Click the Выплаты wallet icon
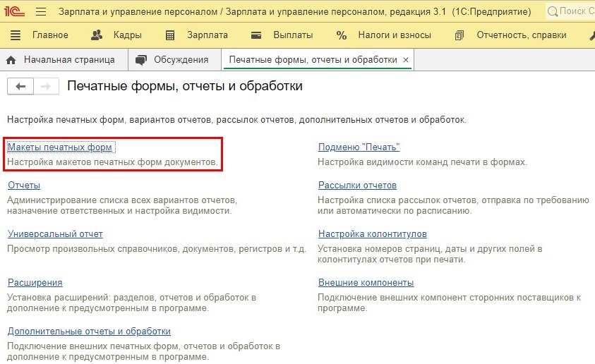 tap(256, 35)
